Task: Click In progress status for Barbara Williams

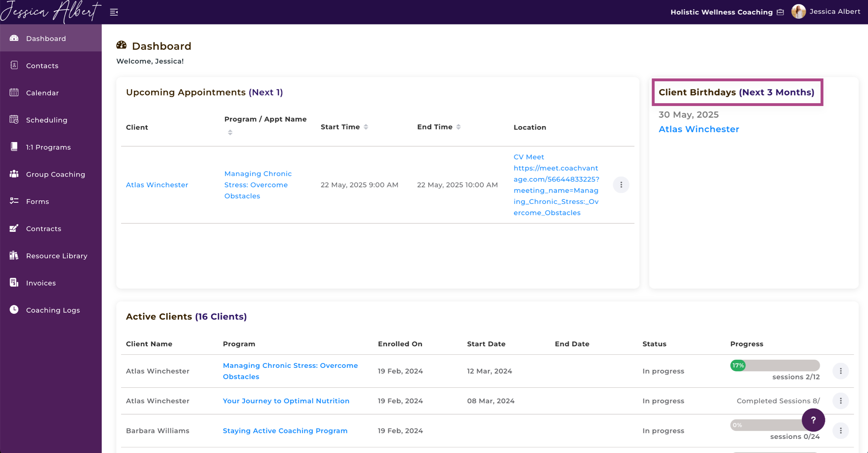Action: coord(663,430)
